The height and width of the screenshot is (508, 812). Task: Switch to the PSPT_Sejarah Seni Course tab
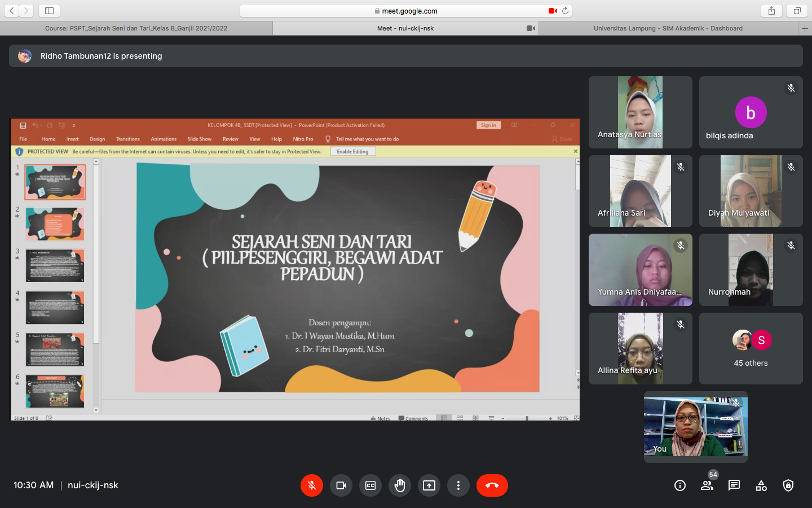pos(136,28)
